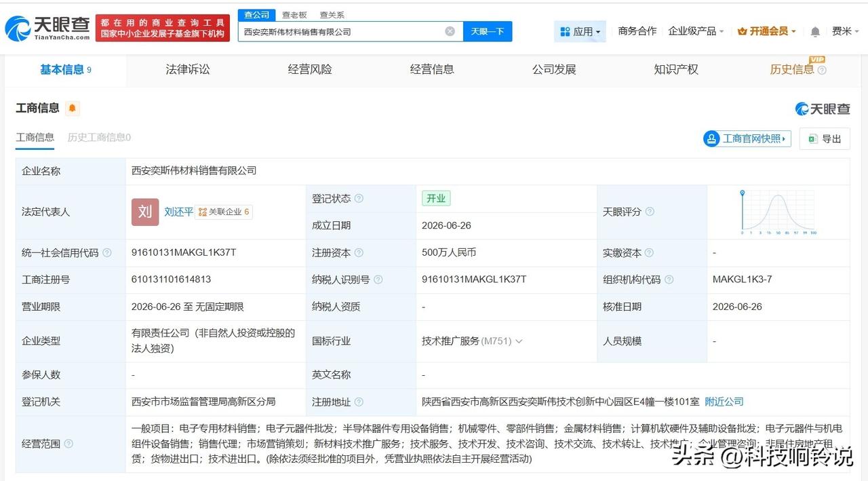Click the 刘 avatar of the legal representative

point(145,212)
